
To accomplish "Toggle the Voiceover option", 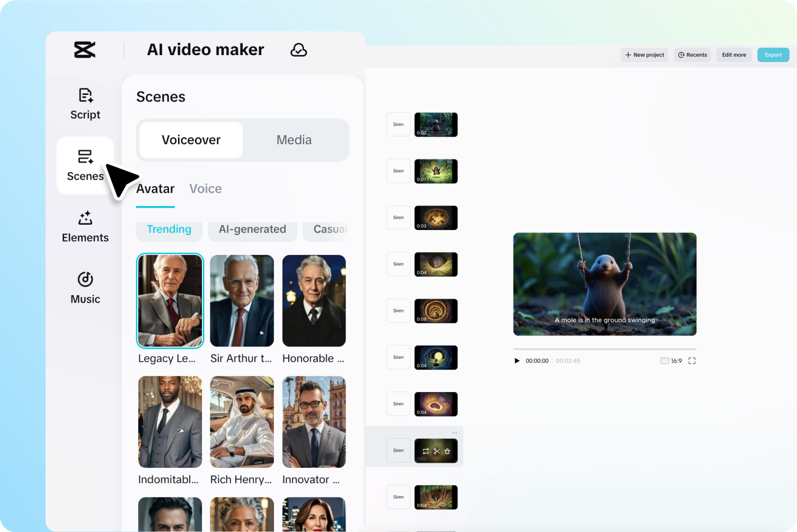I will [x=190, y=140].
